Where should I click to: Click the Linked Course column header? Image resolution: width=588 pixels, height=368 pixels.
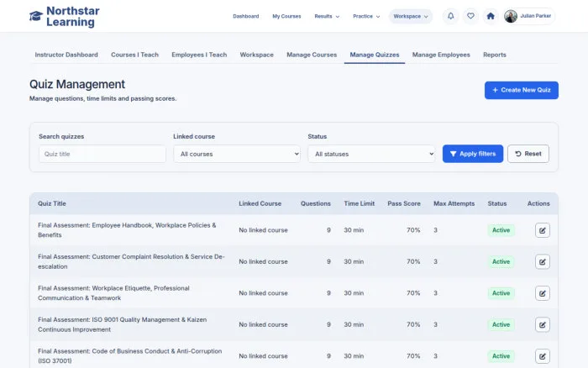tap(260, 203)
